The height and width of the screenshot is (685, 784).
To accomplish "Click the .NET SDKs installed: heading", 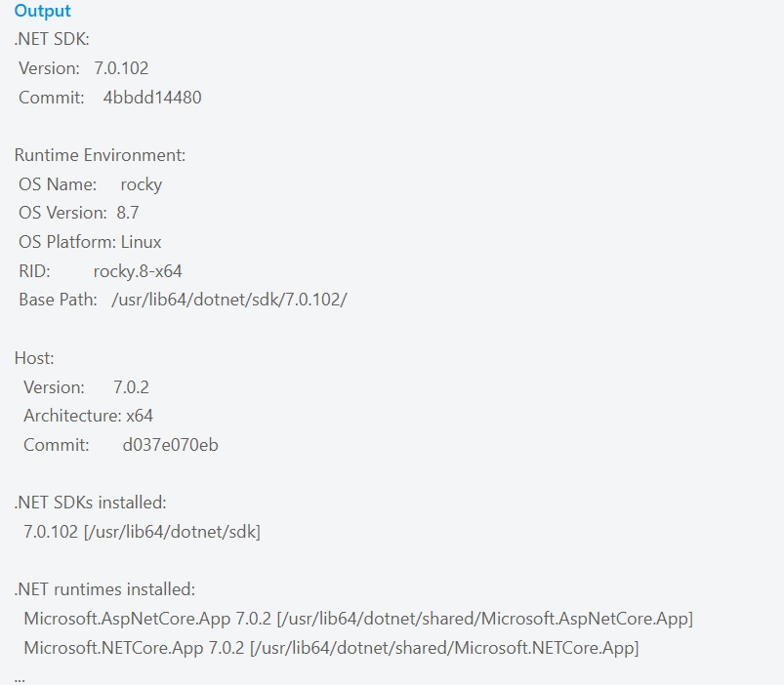I will (x=90, y=503).
